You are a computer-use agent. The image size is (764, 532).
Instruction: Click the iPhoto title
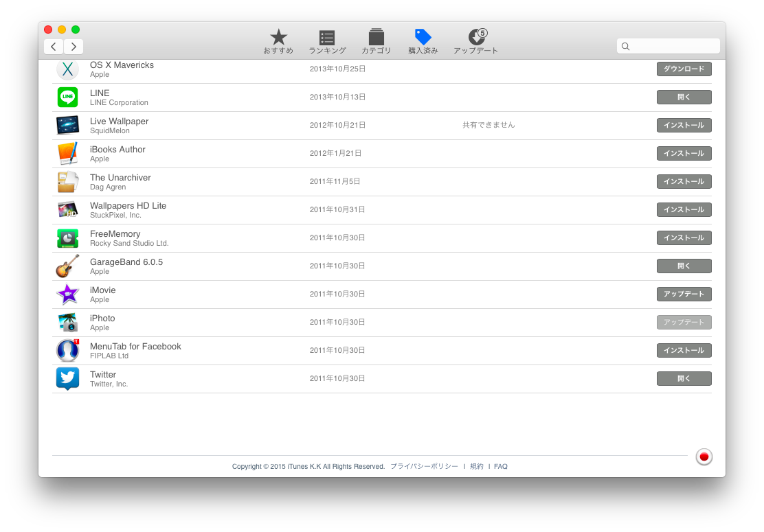[x=102, y=319]
